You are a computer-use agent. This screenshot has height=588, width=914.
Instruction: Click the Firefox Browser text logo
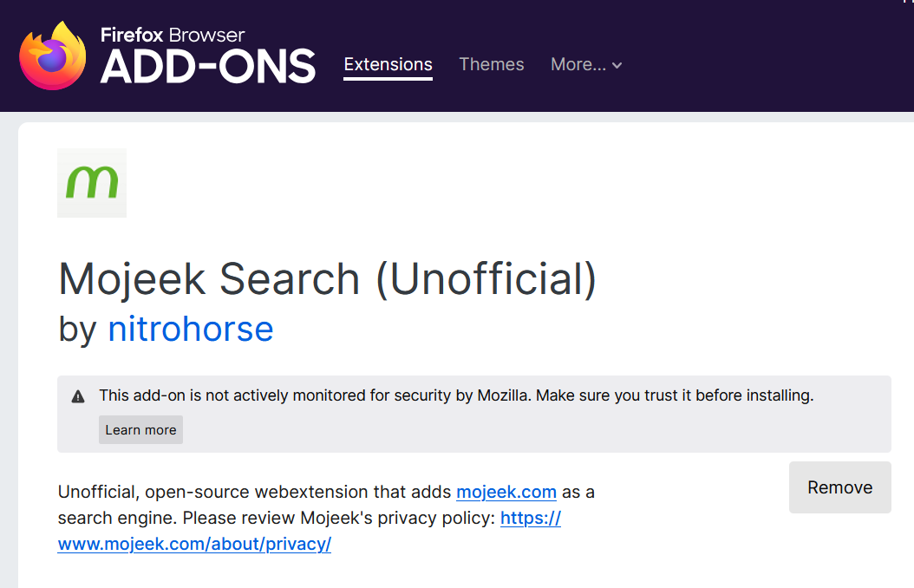[173, 35]
